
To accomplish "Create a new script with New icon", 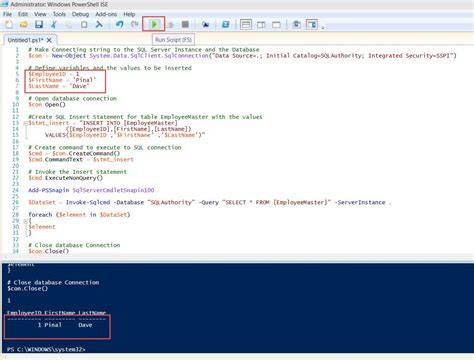I will (x=9, y=24).
